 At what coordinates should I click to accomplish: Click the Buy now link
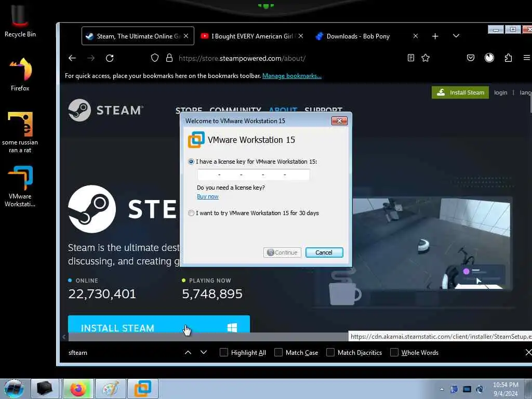coord(208,196)
